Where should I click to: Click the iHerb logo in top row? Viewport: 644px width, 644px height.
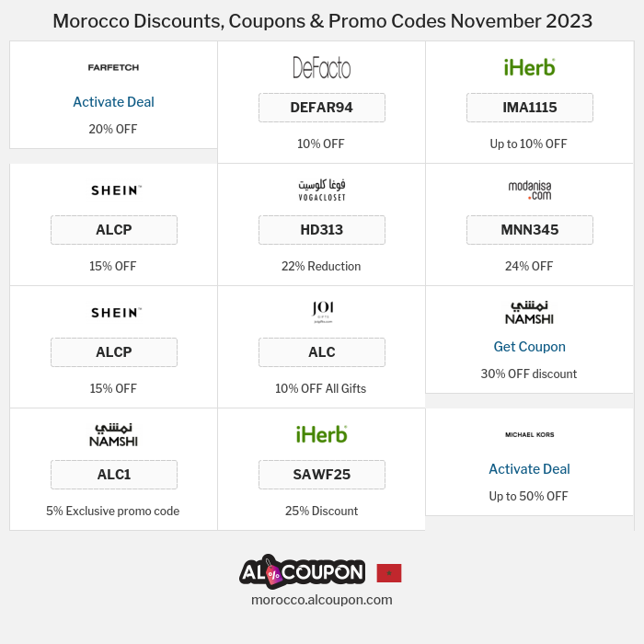[x=529, y=67]
